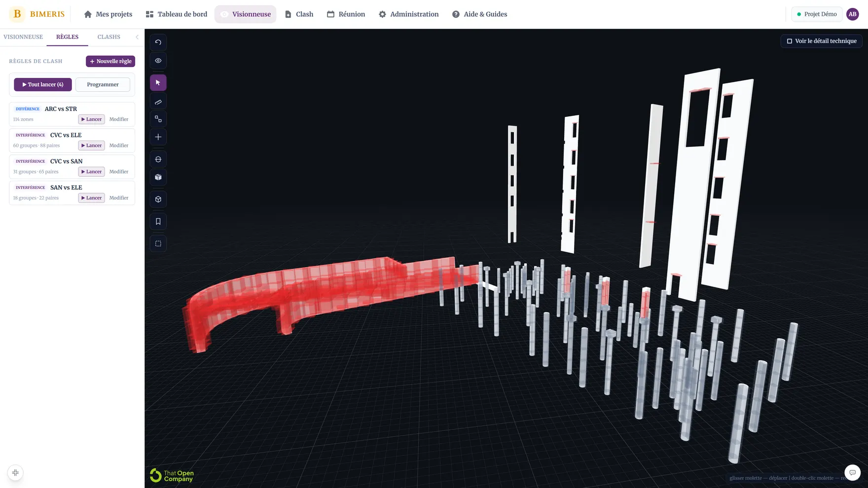The width and height of the screenshot is (868, 488).
Task: Select the CVC vs ELE rule title
Action: coord(66,135)
